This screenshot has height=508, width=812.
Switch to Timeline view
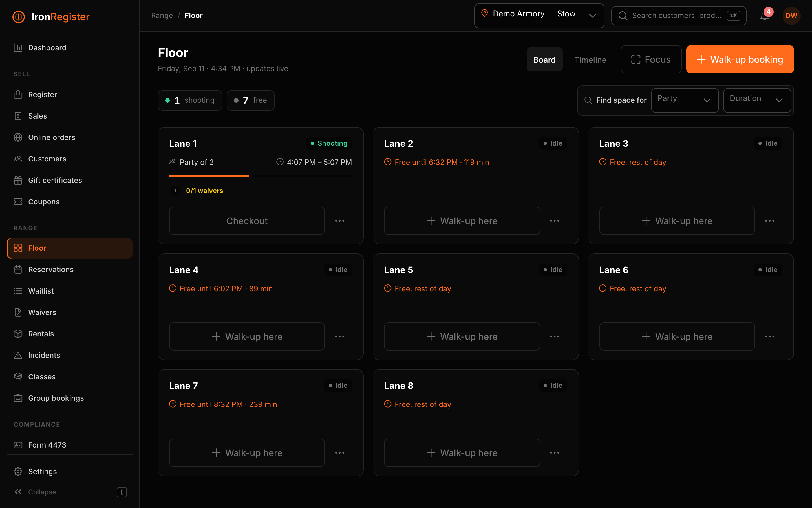point(590,60)
